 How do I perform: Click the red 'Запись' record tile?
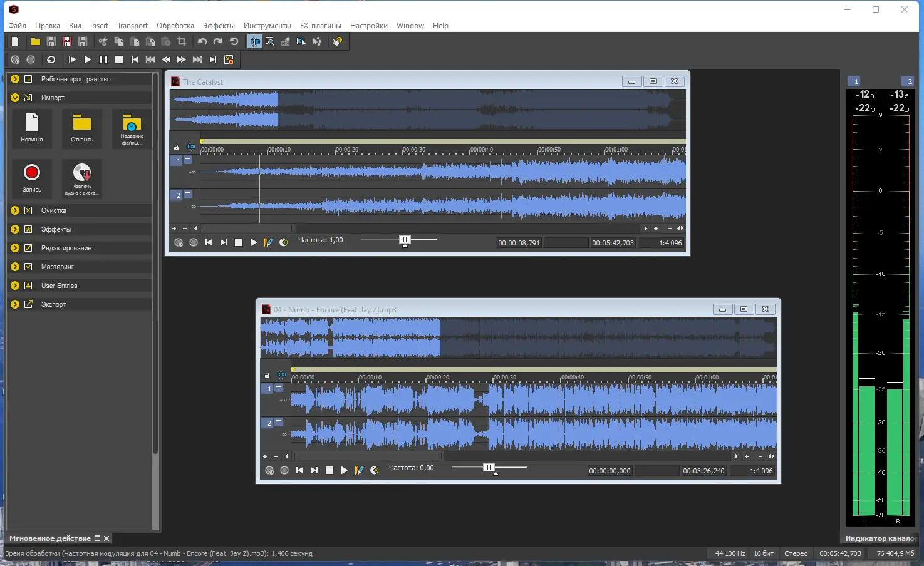coord(32,178)
